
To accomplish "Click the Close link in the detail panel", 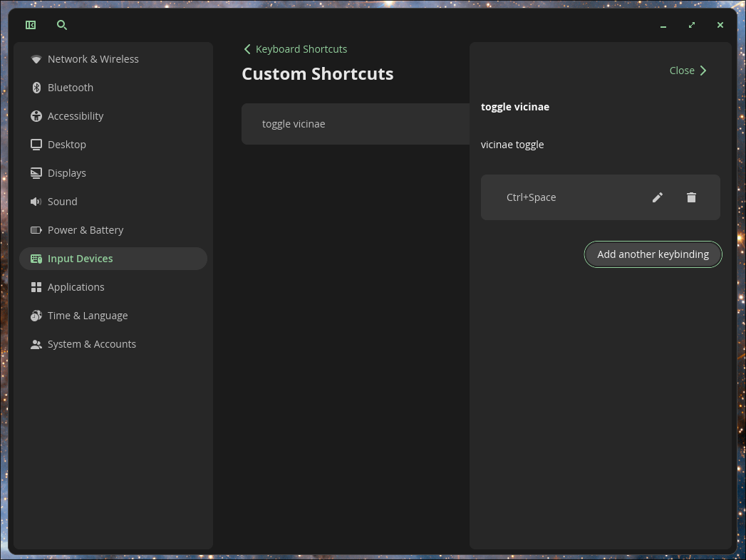I will click(681, 71).
